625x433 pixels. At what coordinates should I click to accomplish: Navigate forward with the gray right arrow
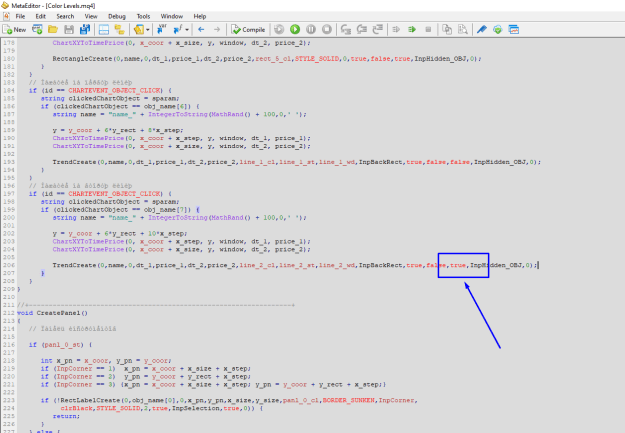(x=217, y=30)
